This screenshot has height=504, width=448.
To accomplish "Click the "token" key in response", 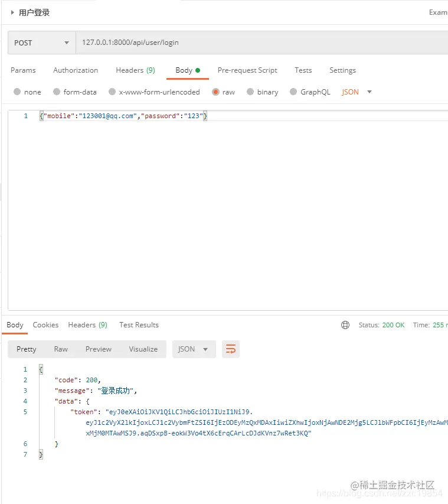I will coord(83,412).
